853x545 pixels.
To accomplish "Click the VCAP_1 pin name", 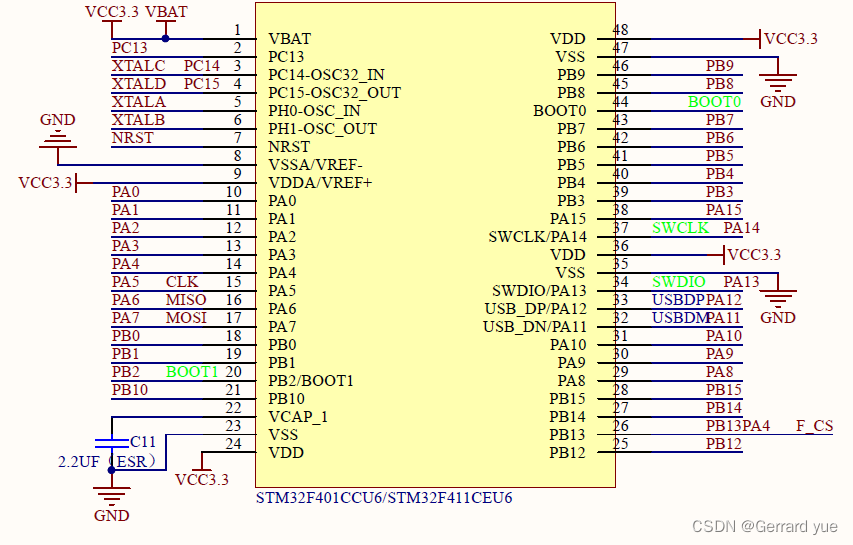I will (298, 417).
